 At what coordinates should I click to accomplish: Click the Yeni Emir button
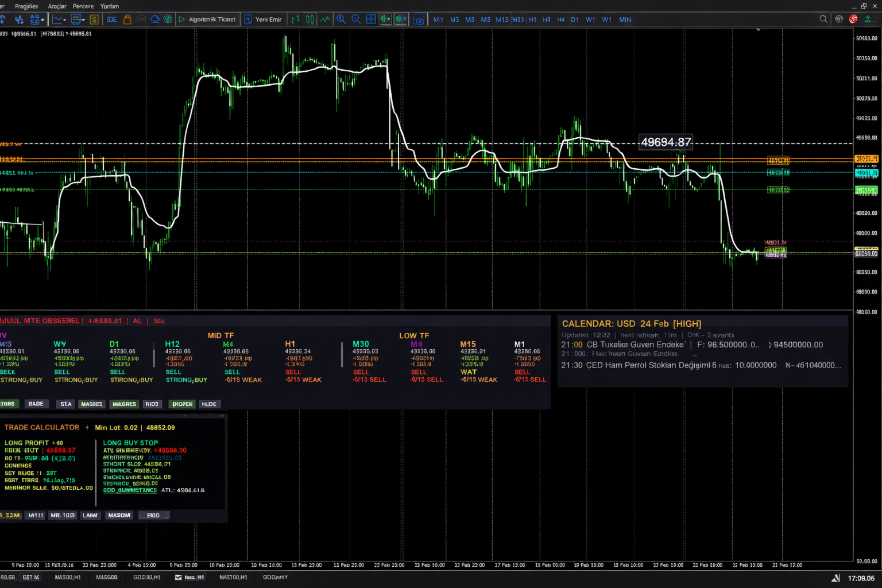coord(264,20)
